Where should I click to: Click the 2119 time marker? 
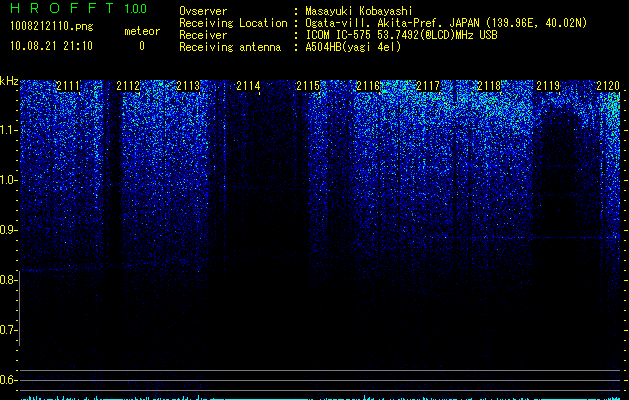tap(548, 86)
